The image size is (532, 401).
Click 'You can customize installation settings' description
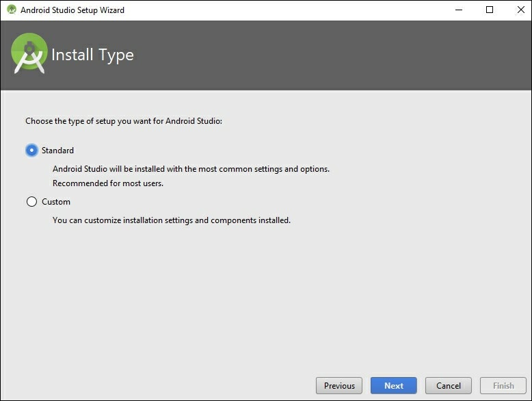172,220
